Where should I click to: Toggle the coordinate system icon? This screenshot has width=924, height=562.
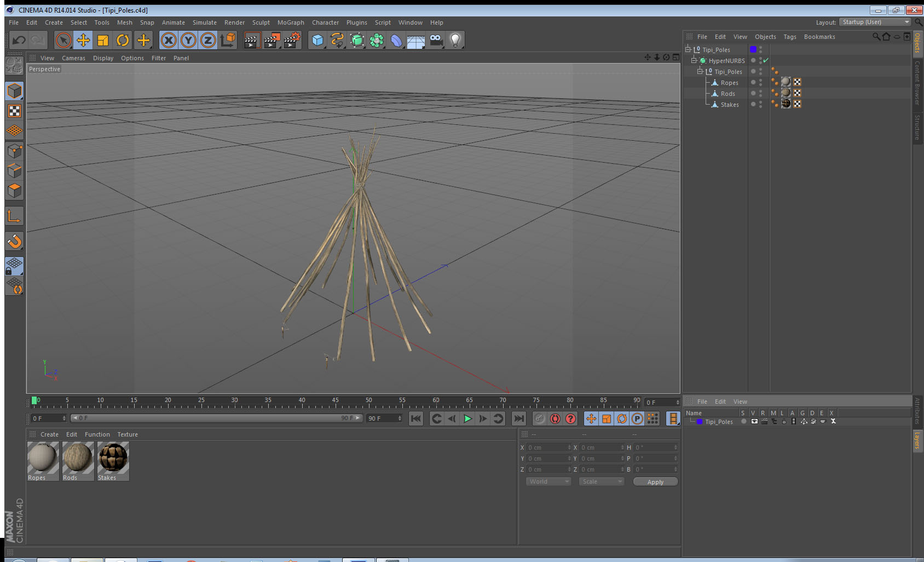[228, 40]
